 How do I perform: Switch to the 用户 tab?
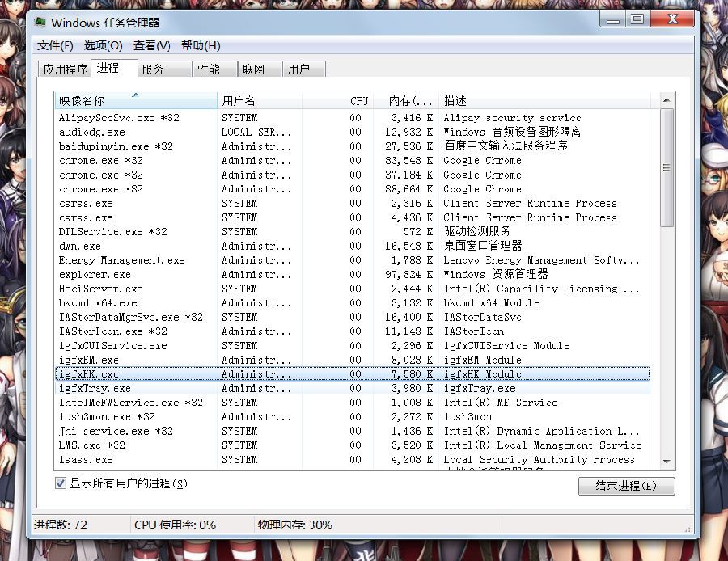coord(303,70)
